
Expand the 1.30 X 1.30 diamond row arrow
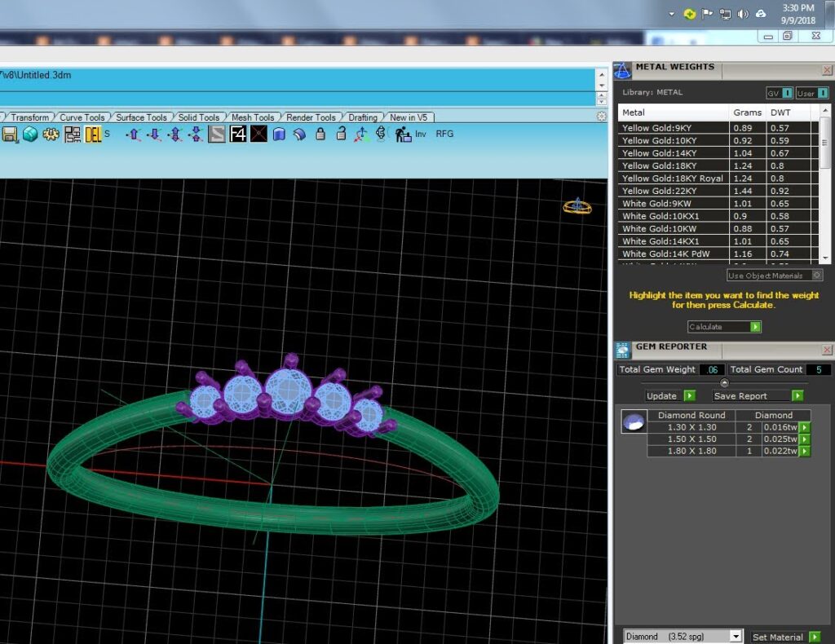(x=805, y=427)
